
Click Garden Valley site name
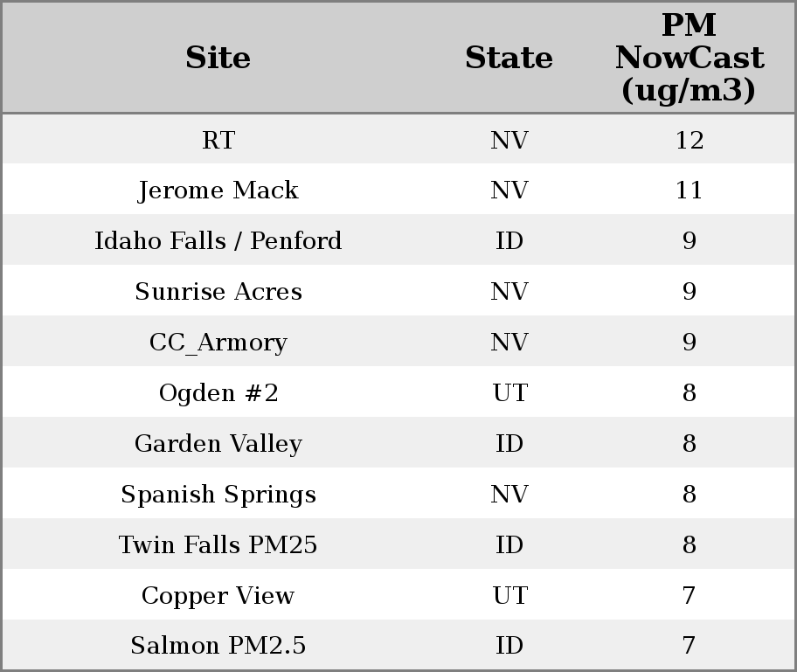point(218,444)
